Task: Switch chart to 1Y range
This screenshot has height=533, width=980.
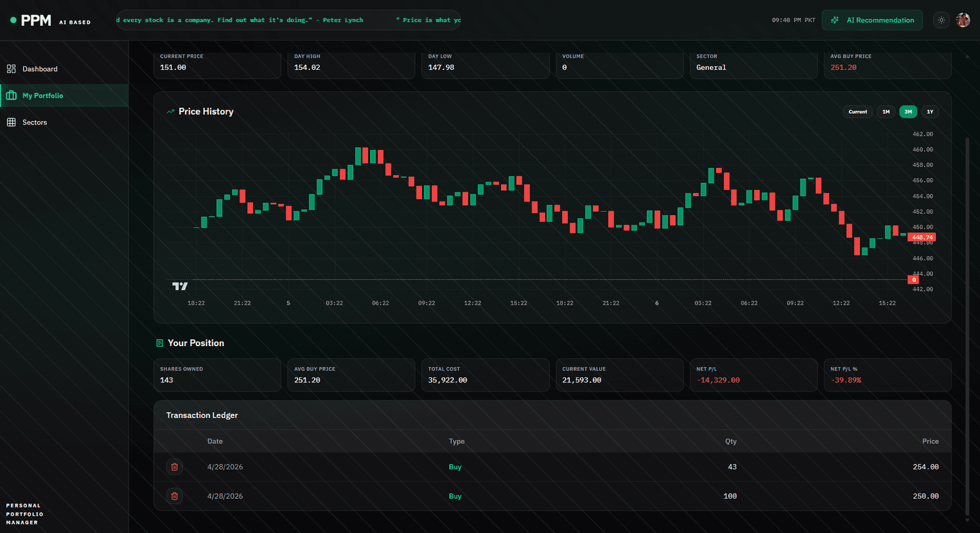Action: click(x=930, y=112)
